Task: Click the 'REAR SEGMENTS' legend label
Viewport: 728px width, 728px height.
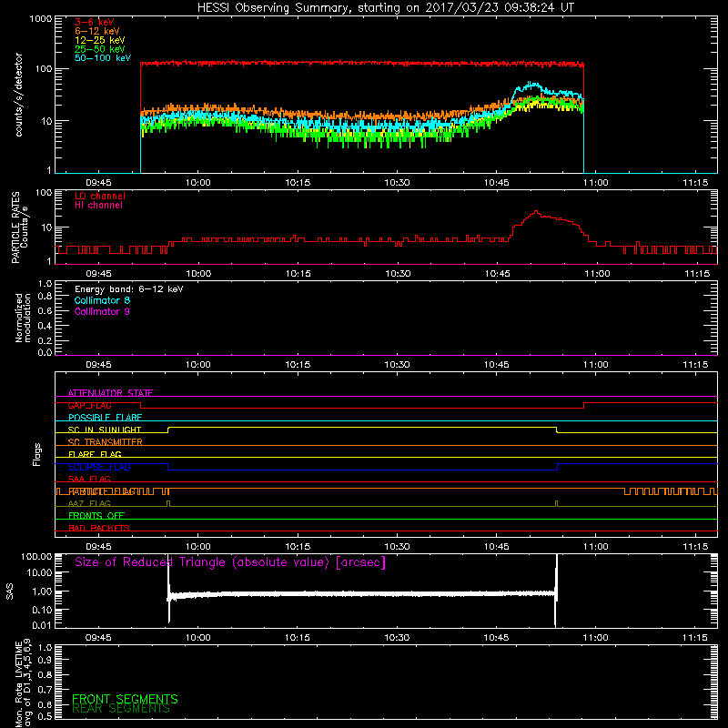Action: (x=121, y=709)
